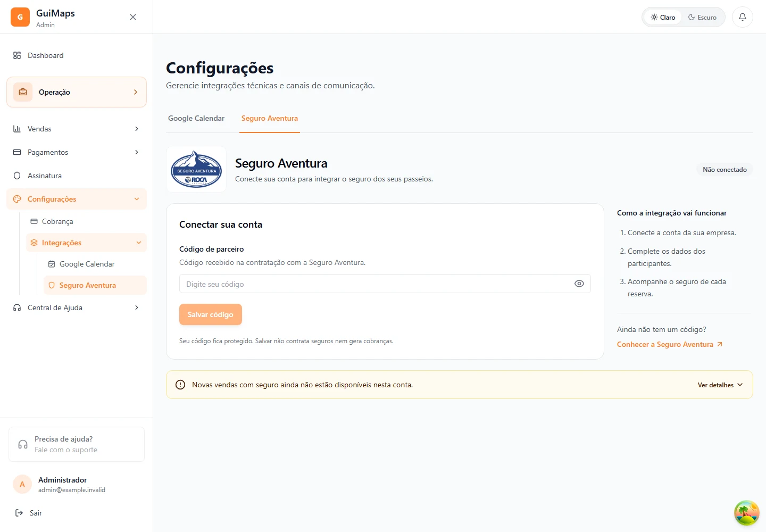Select the Seguro Aventura tab
This screenshot has height=532, width=766.
[270, 119]
